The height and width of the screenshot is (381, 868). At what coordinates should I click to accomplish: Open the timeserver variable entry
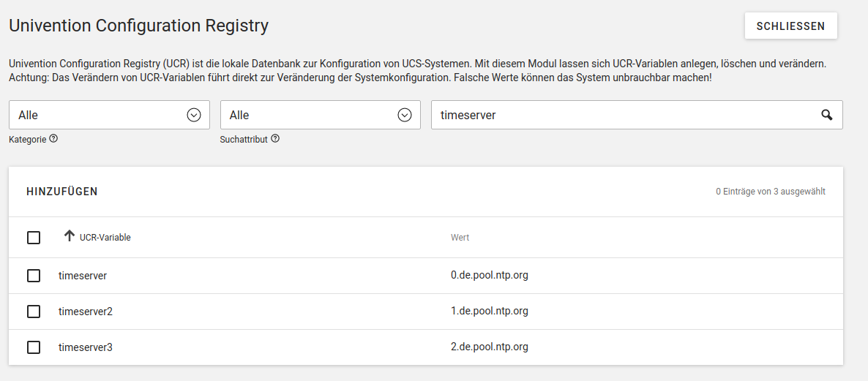click(x=83, y=276)
